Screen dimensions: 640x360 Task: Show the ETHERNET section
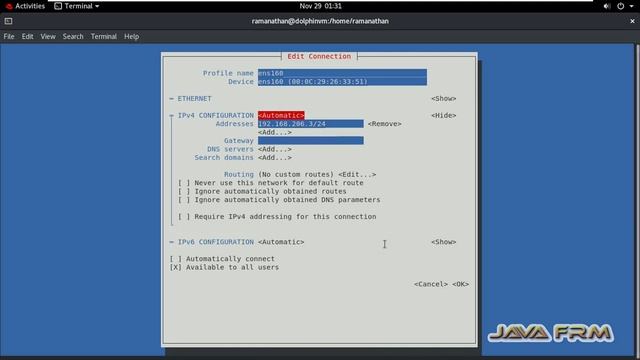pos(444,98)
